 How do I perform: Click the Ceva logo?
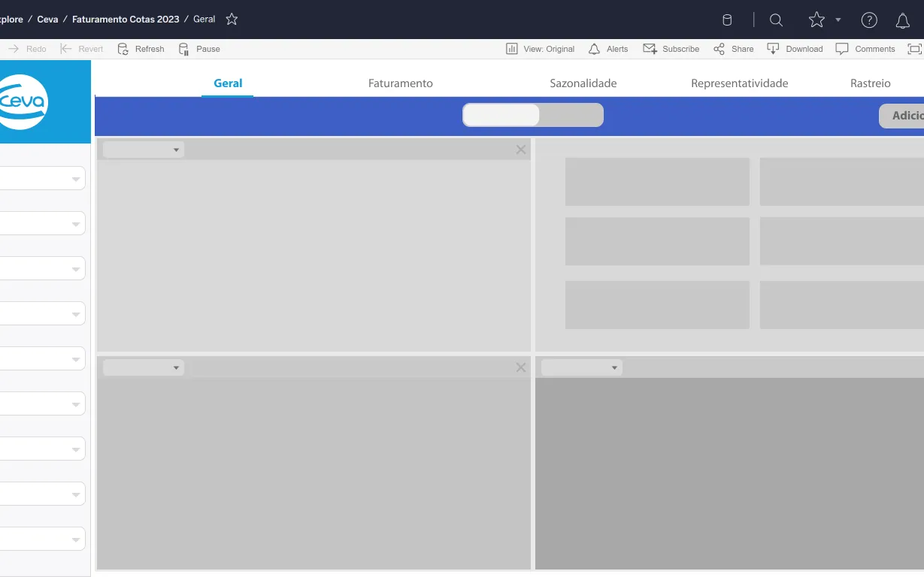tap(24, 101)
